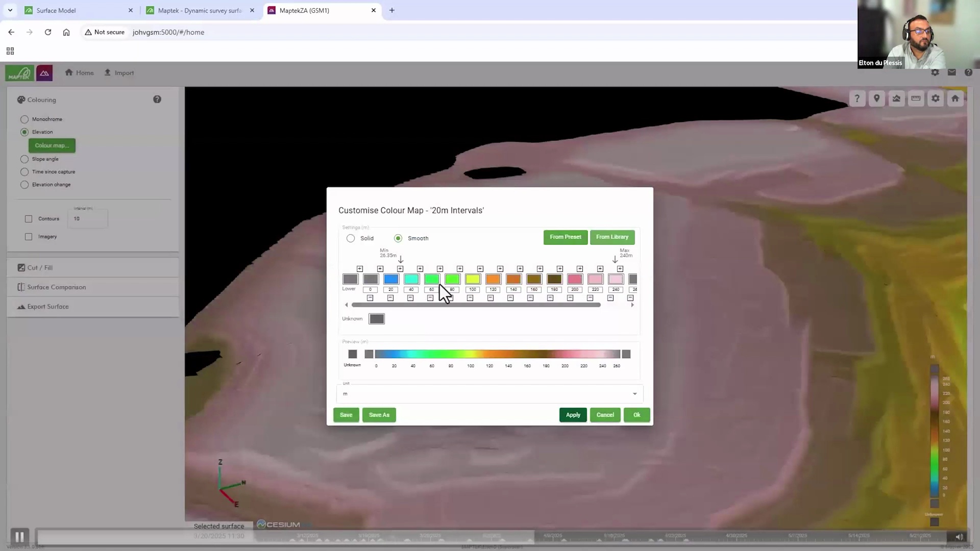Viewport: 980px width, 551px height.
Task: Reload the browser page
Action: tap(48, 32)
